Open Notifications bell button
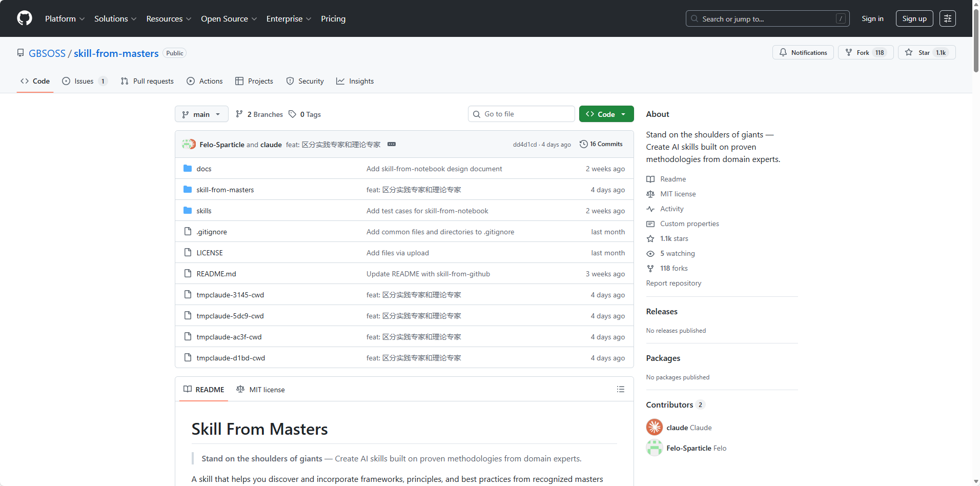Viewport: 980px width, 486px height. (x=803, y=53)
